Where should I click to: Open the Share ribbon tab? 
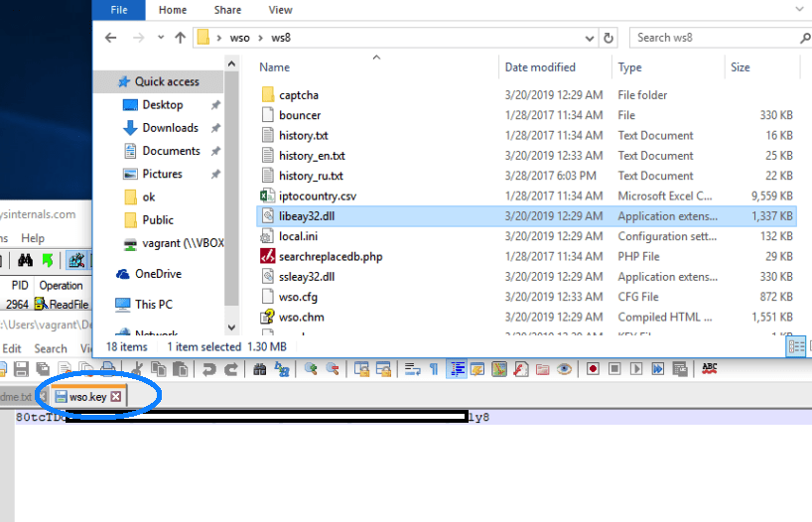click(227, 10)
